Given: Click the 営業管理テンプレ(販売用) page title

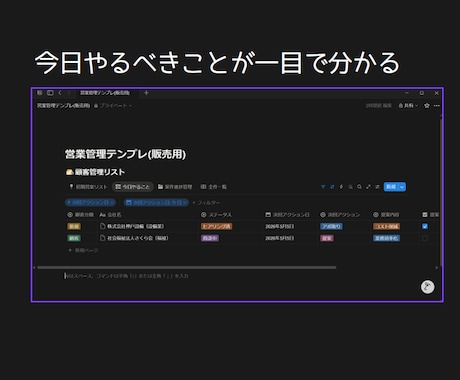Looking at the screenshot, I should coord(125,154).
